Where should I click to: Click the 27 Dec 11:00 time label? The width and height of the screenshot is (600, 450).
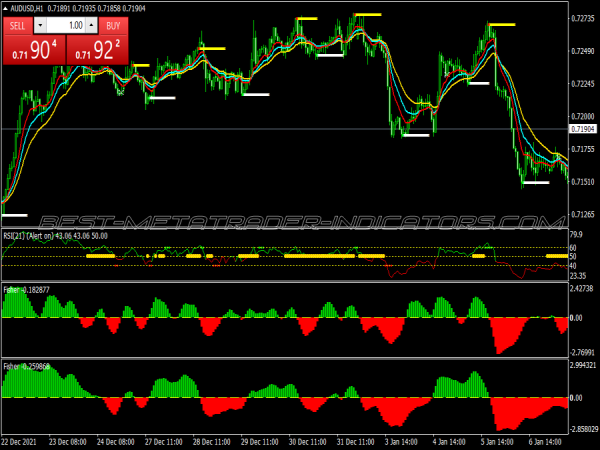click(163, 442)
